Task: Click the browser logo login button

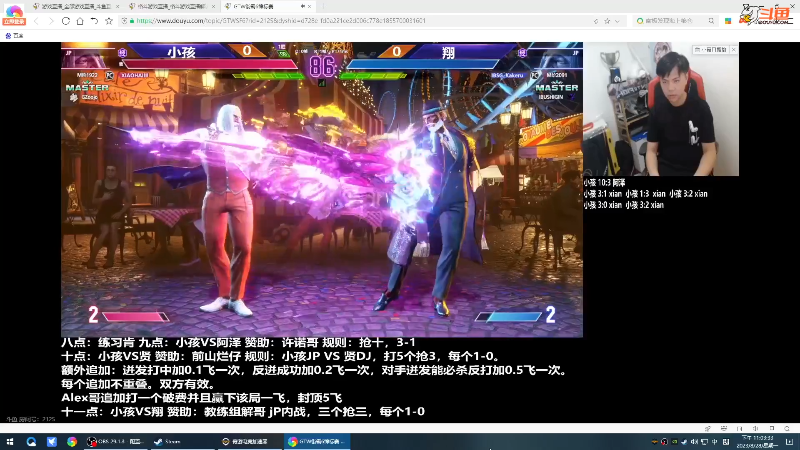Action: pyautogui.click(x=14, y=14)
